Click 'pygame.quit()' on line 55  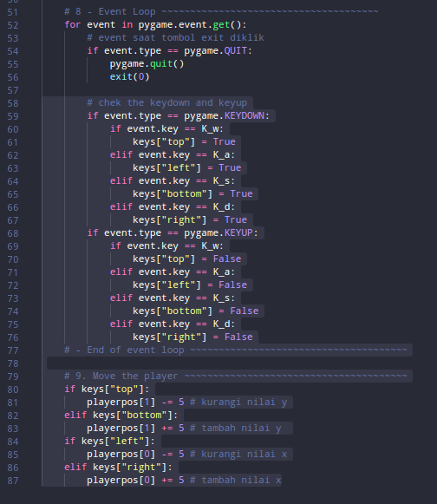click(147, 64)
